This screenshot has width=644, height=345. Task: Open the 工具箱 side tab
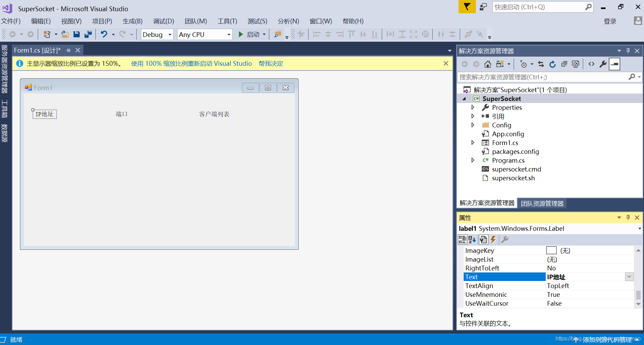pyautogui.click(x=4, y=108)
